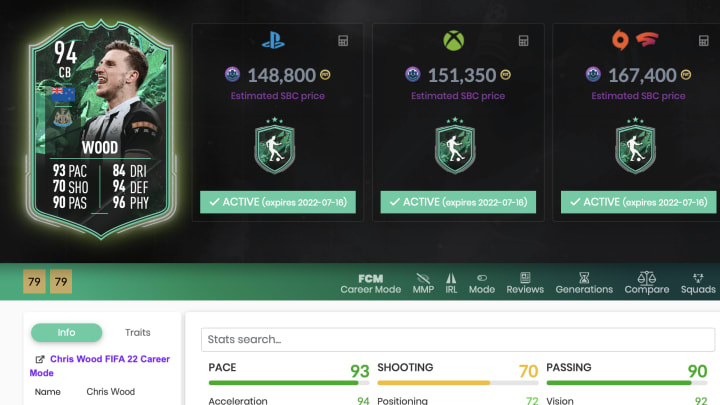Open the Reviews section
Image resolution: width=720 pixels, height=405 pixels.
click(525, 283)
